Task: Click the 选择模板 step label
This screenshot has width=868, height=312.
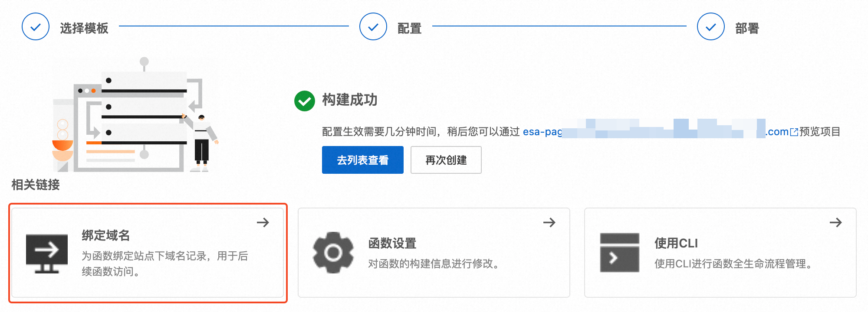Action: point(84,28)
